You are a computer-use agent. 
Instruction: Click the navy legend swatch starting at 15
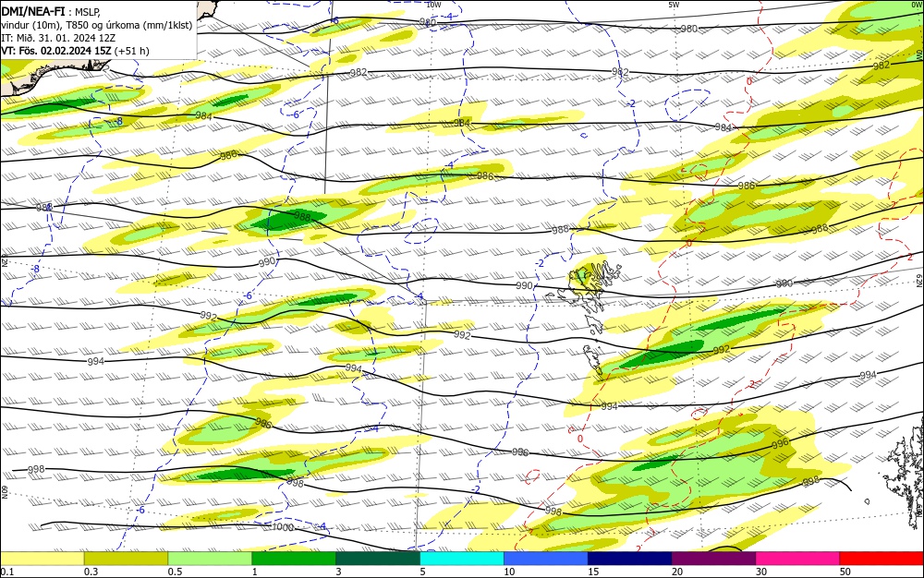click(630, 559)
